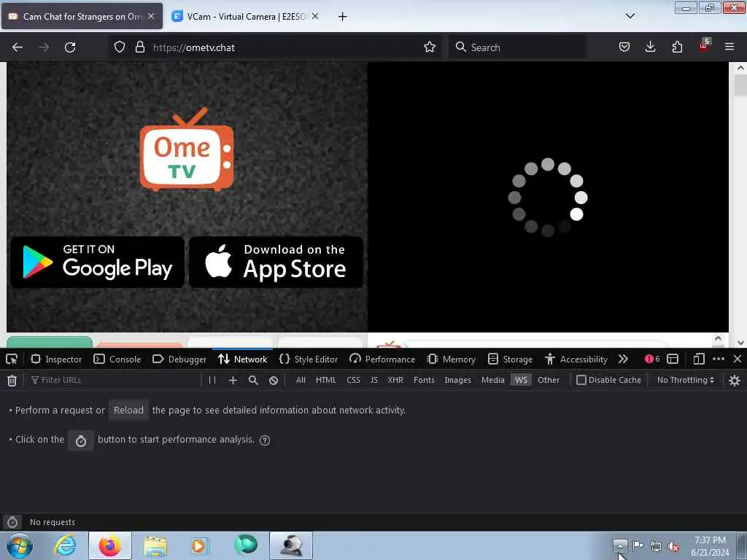747x560 pixels.
Task: Click the muted volume tray icon
Action: coord(673,547)
